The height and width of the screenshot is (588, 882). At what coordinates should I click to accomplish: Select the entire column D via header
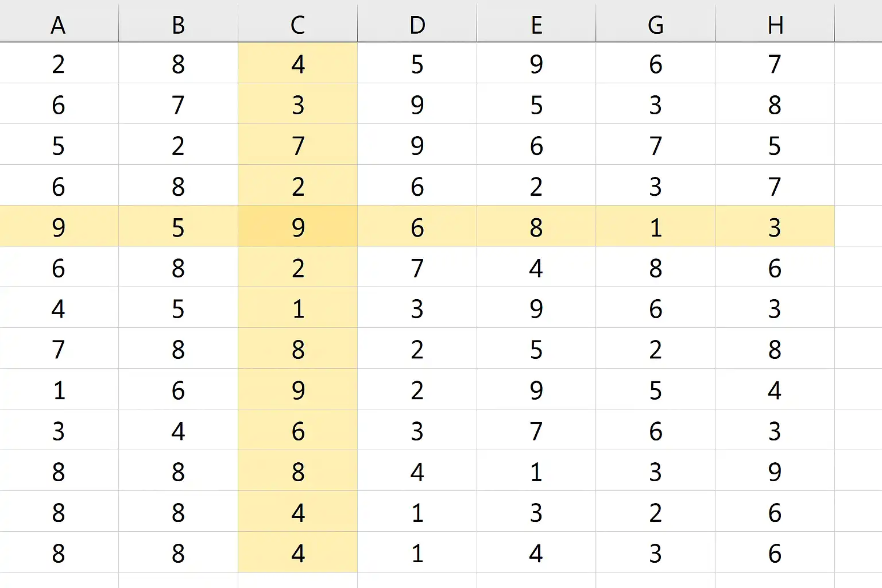pyautogui.click(x=417, y=25)
